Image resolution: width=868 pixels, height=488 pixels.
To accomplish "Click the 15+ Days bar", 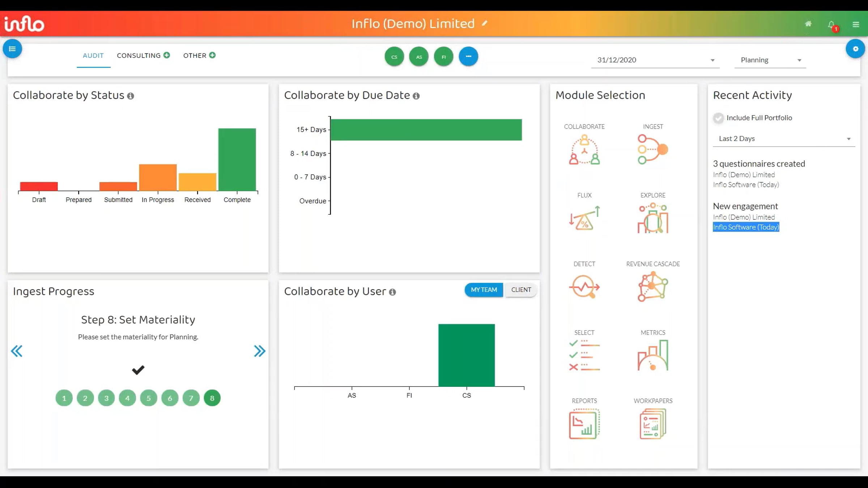I will [426, 129].
